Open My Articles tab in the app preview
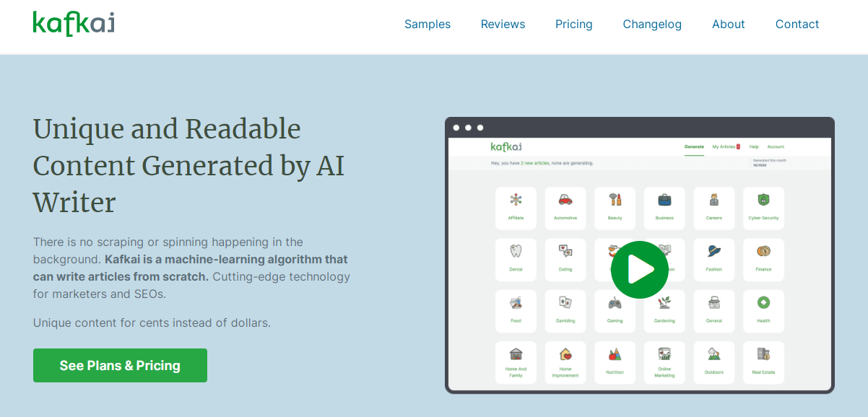This screenshot has width=868, height=417. 725,146
